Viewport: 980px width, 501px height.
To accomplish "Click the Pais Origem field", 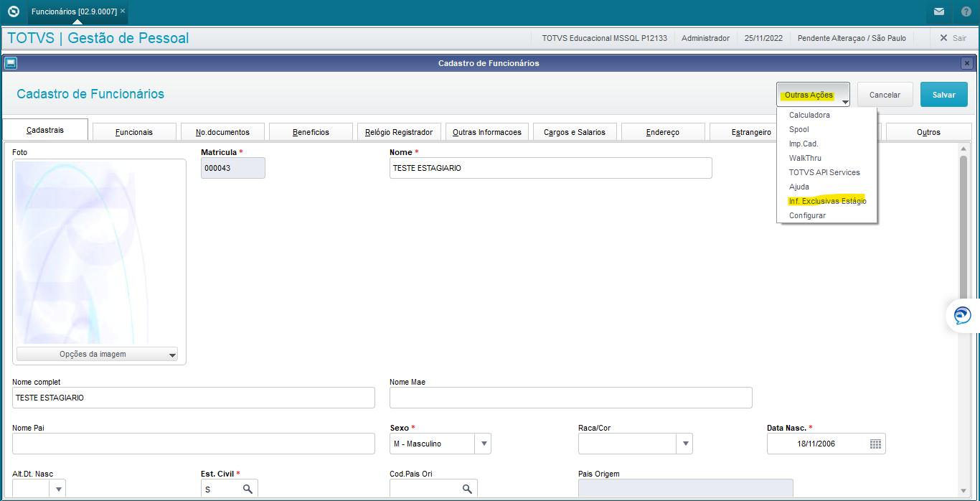I will click(x=686, y=489).
